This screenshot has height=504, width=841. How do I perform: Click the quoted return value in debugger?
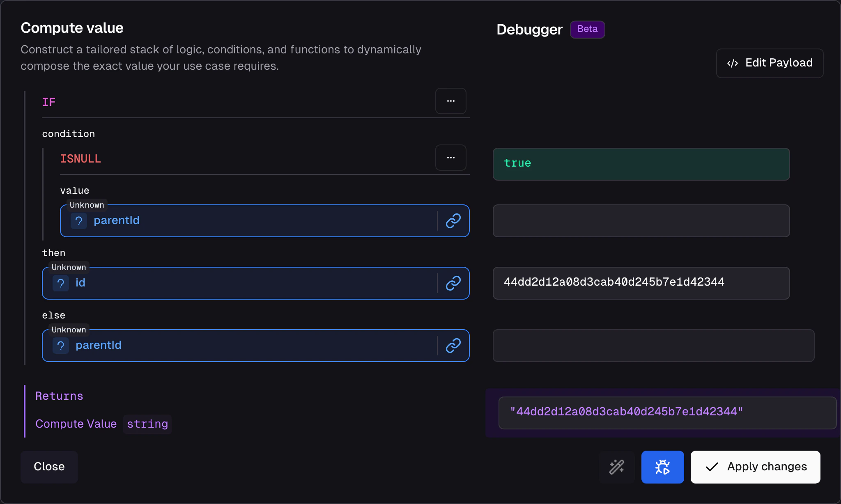pos(667,413)
